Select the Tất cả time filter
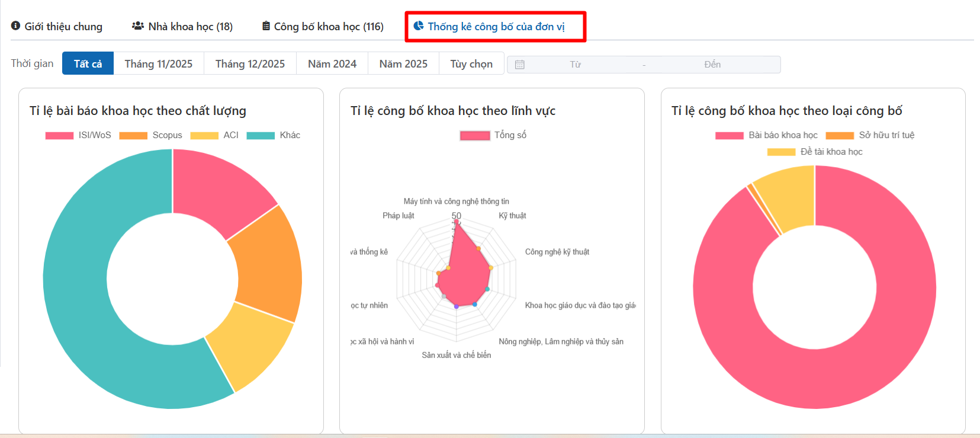This screenshot has height=438, width=980. pos(88,64)
